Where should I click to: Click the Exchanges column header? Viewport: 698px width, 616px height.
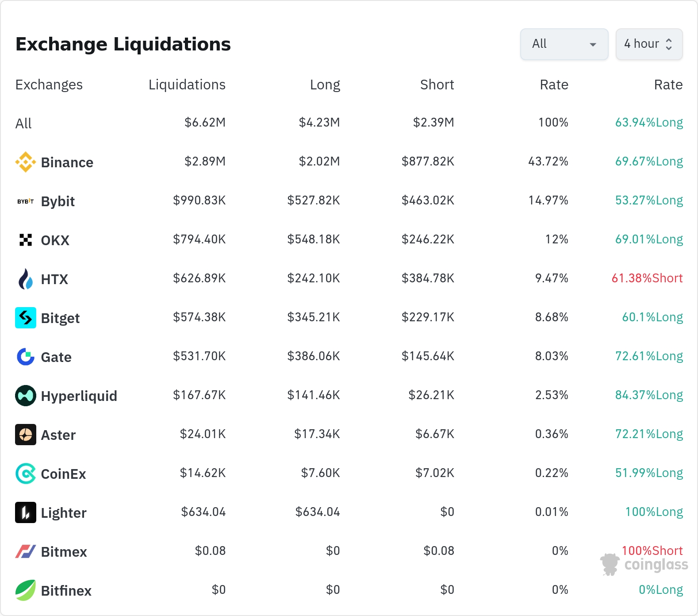pyautogui.click(x=49, y=85)
